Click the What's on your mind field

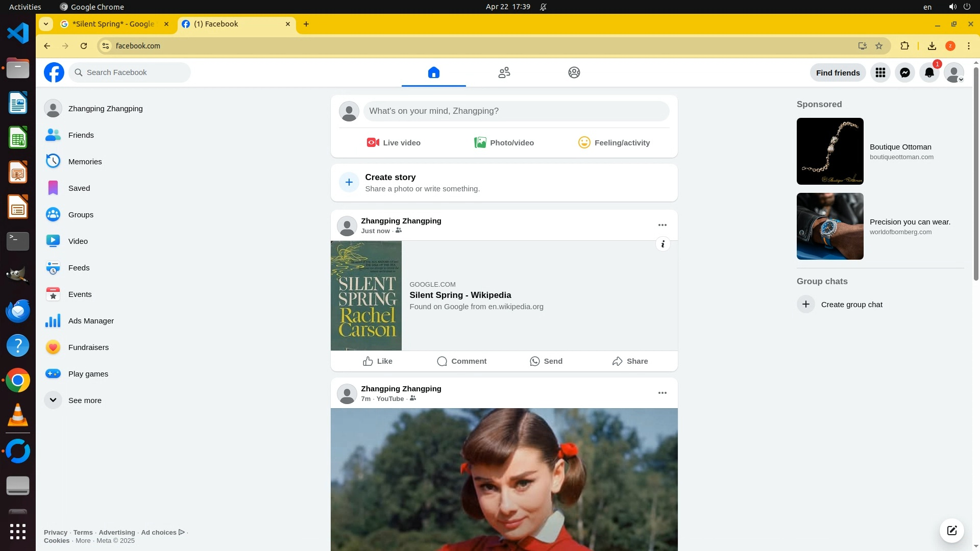[x=516, y=111]
